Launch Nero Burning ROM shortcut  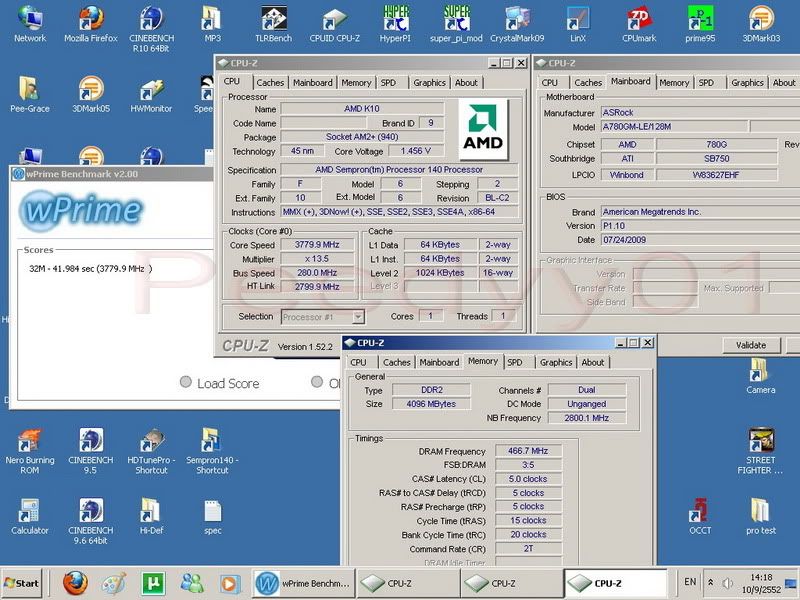click(x=30, y=451)
